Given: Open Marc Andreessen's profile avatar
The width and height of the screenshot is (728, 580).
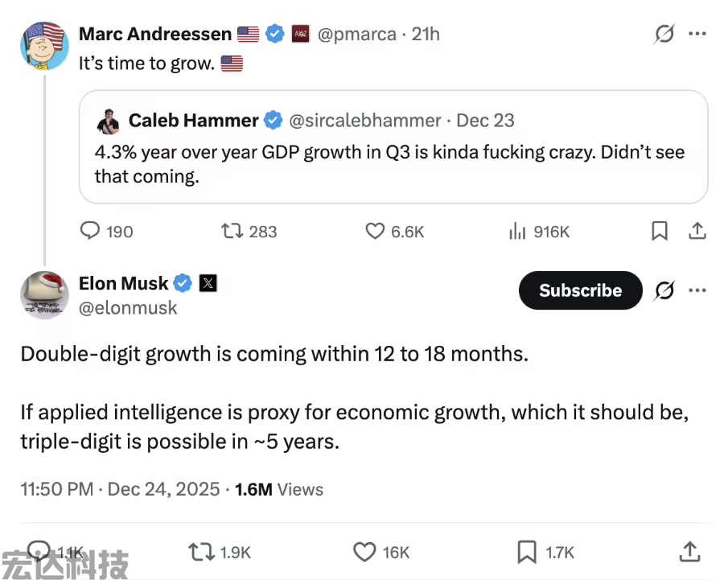Looking at the screenshot, I should coord(44,45).
